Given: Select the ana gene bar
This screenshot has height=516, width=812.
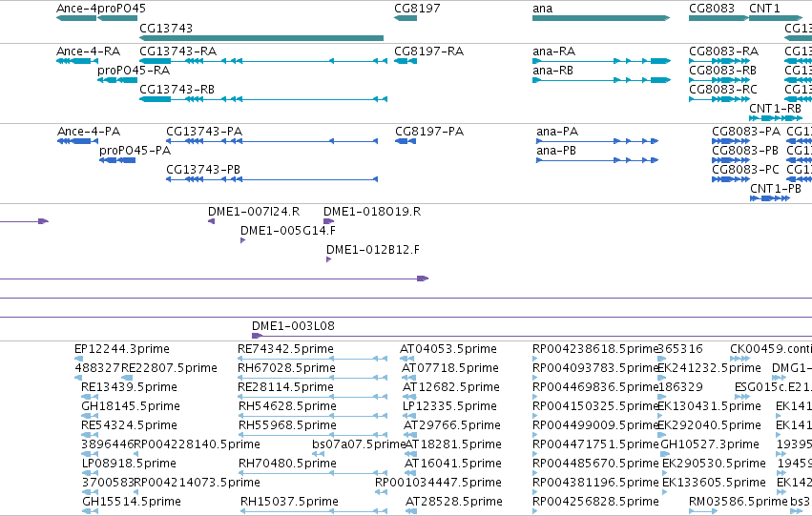Looking at the screenshot, I should (601, 18).
